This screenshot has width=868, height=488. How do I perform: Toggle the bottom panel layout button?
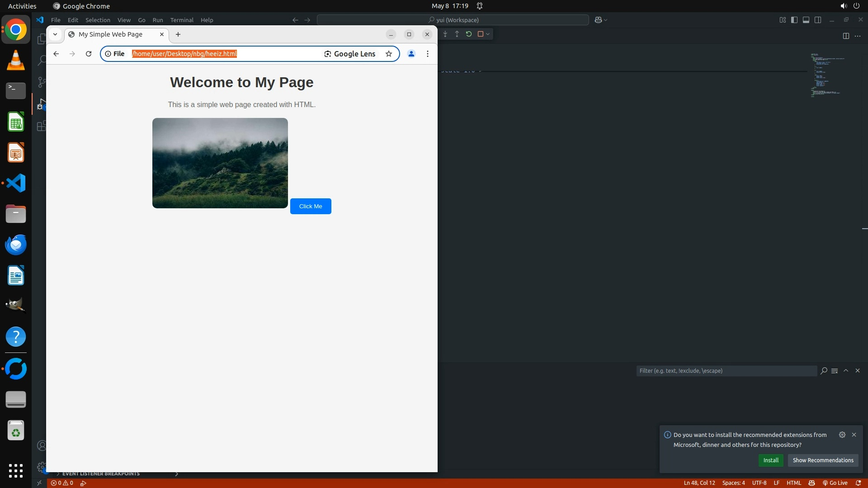pos(806,20)
